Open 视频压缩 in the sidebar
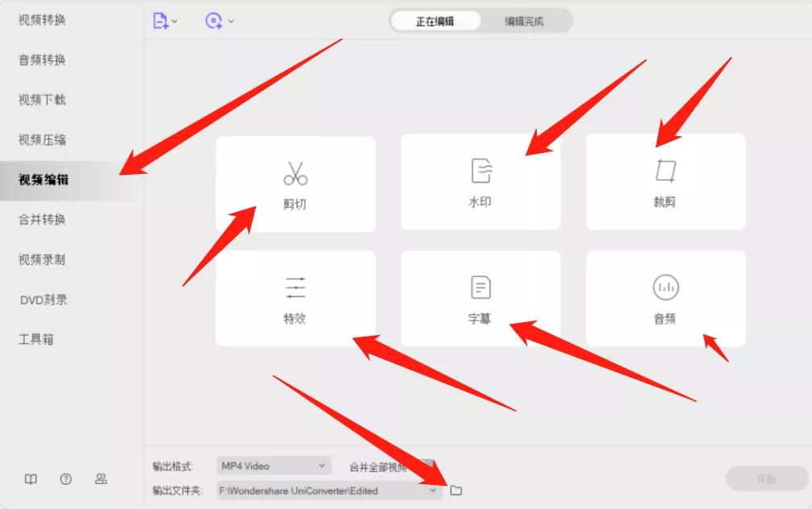 click(42, 140)
